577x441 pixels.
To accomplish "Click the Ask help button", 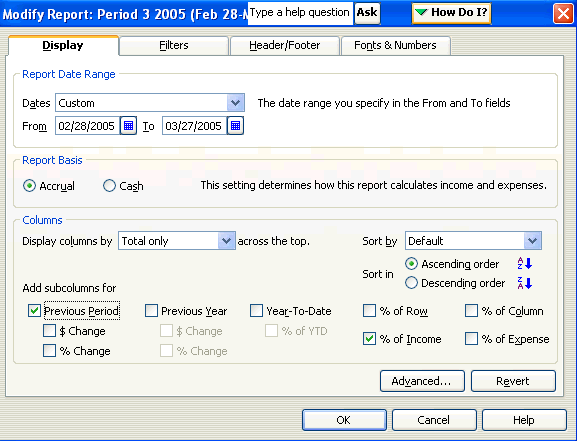I will pos(367,13).
